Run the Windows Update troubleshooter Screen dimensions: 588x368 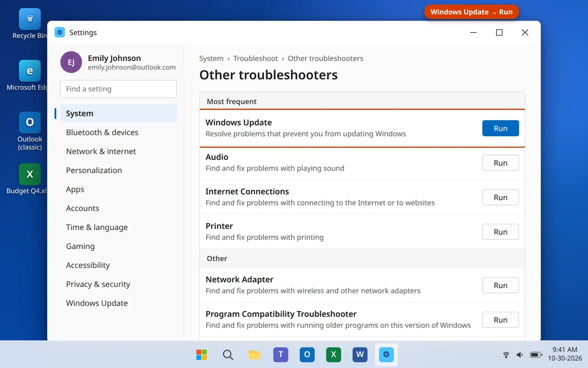(500, 128)
